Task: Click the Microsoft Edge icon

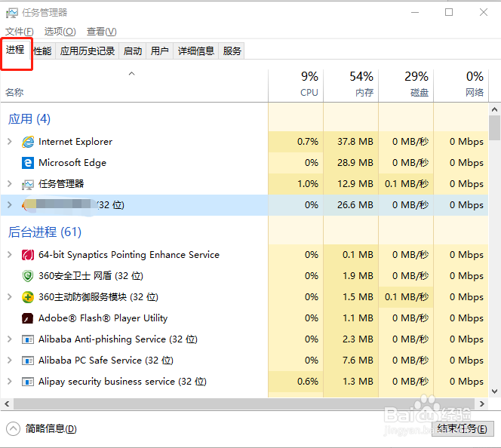Action: (x=28, y=162)
